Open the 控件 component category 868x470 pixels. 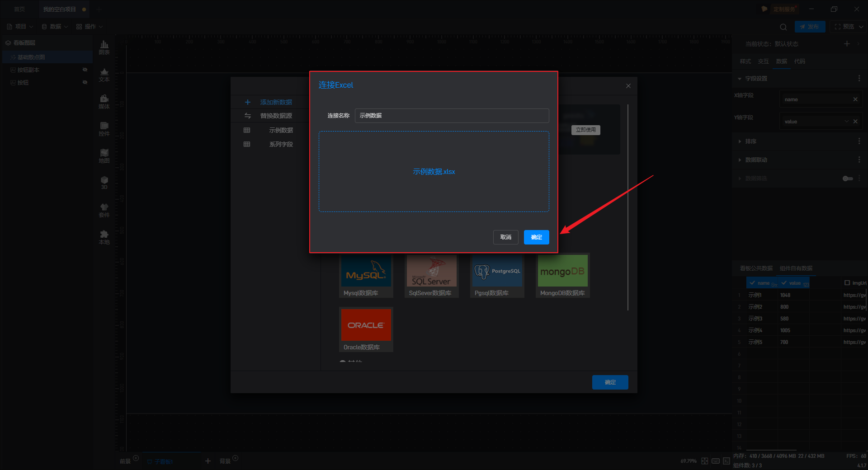click(x=104, y=129)
